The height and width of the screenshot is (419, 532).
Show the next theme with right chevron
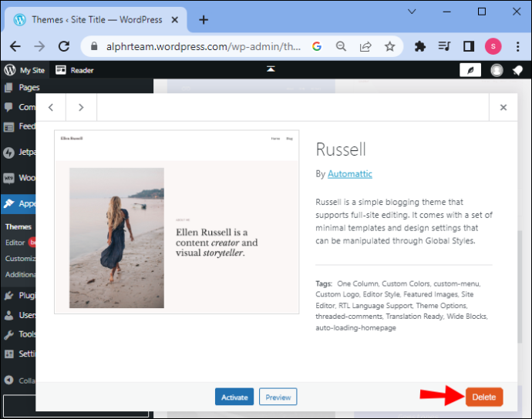pyautogui.click(x=81, y=108)
